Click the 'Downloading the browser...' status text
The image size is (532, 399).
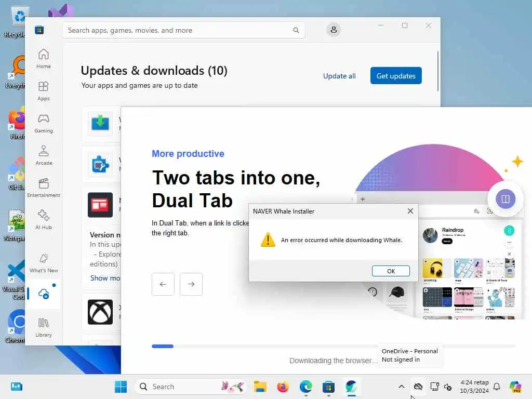pyautogui.click(x=333, y=361)
